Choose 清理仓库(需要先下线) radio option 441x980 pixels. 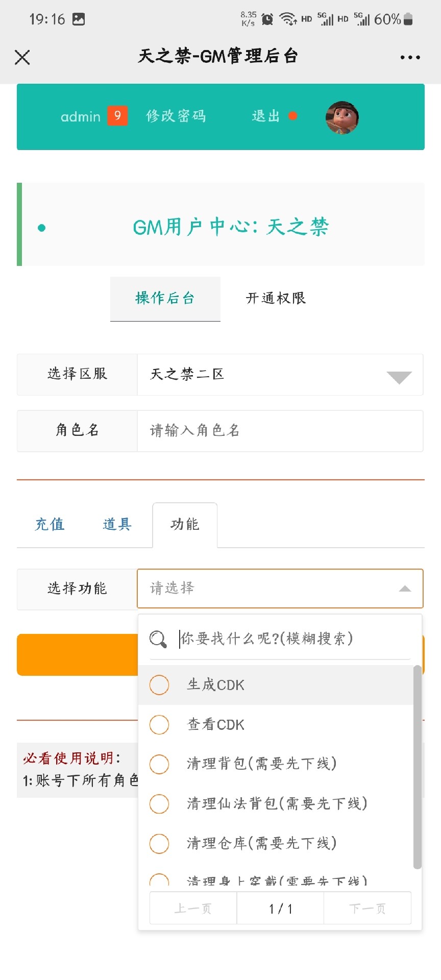159,844
